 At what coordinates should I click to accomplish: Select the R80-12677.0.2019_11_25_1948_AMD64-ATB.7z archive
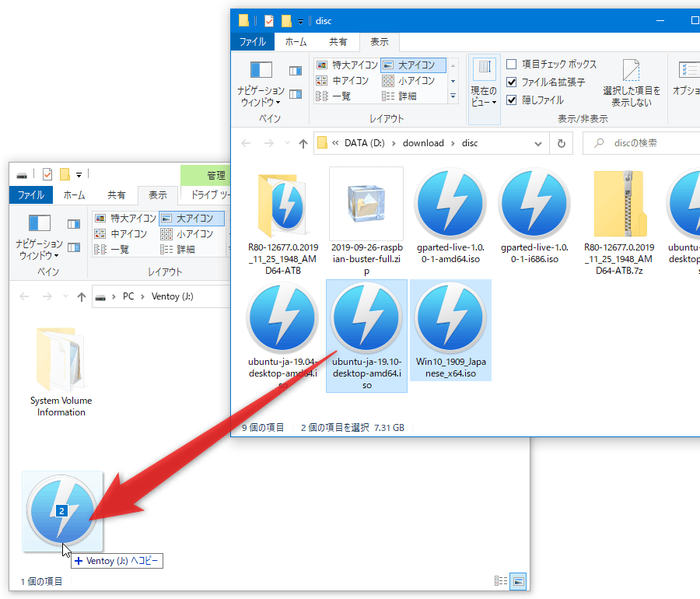point(619,222)
